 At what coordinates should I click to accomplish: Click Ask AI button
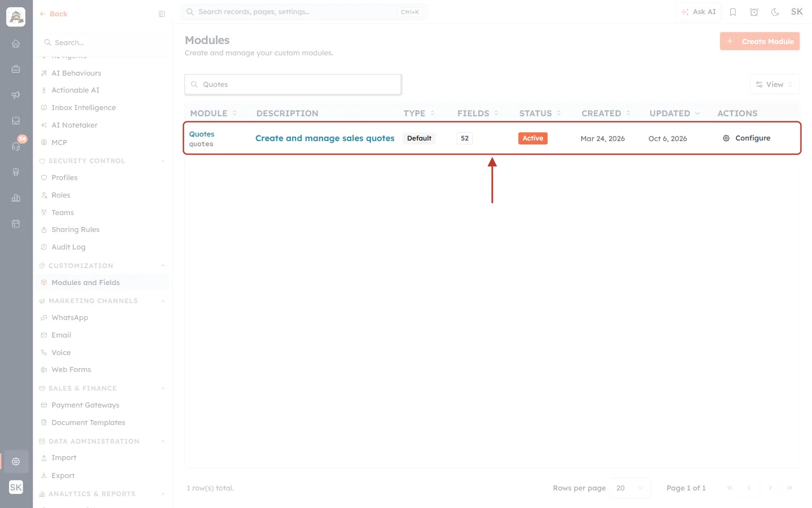point(698,12)
